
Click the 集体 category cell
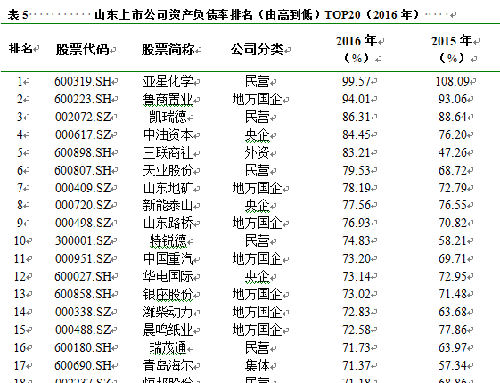tap(257, 366)
